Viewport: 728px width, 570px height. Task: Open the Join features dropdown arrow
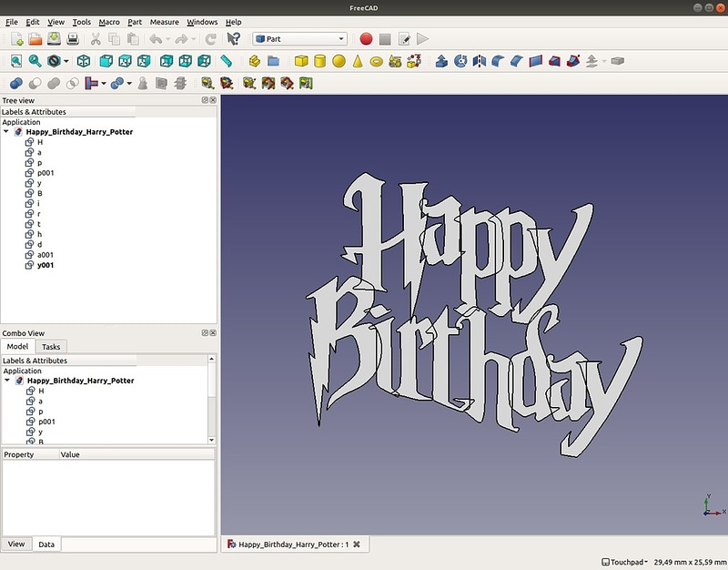click(x=104, y=83)
